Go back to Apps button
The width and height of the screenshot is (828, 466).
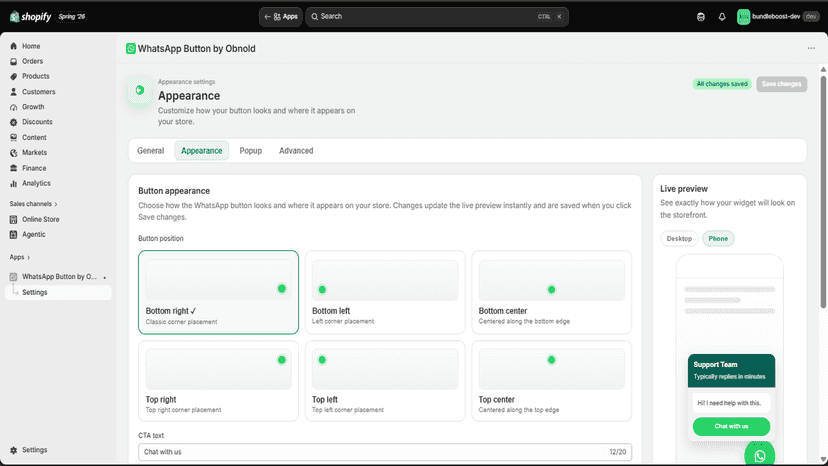280,16
